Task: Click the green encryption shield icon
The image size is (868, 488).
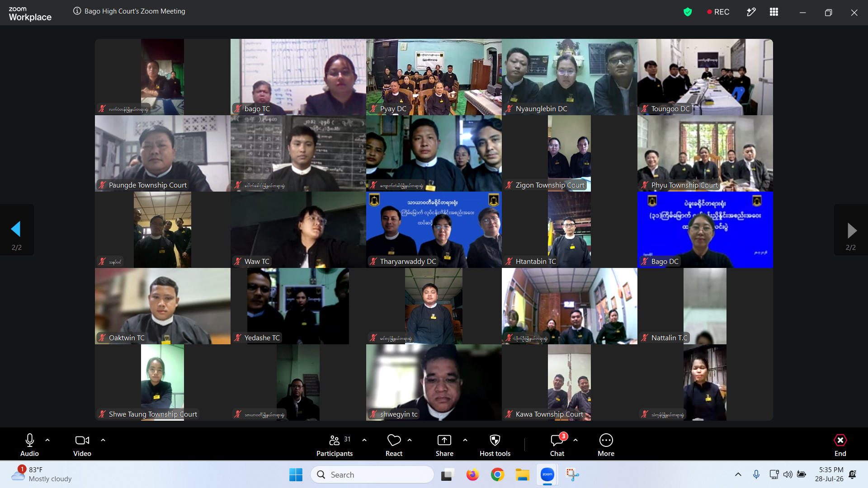Action: point(688,12)
